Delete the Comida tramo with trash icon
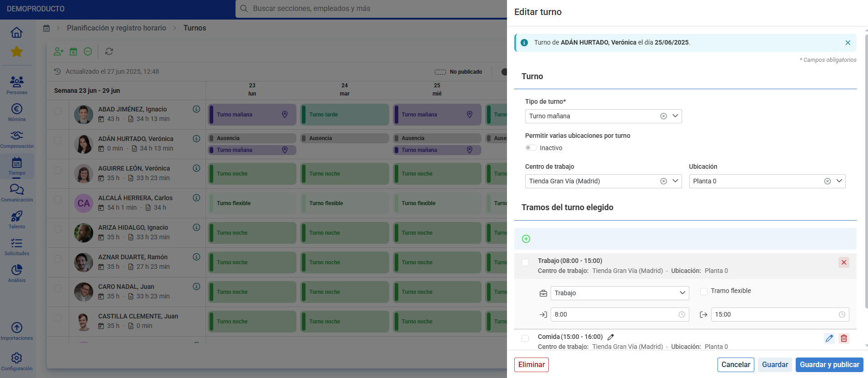This screenshot has width=868, height=378. pos(844,338)
